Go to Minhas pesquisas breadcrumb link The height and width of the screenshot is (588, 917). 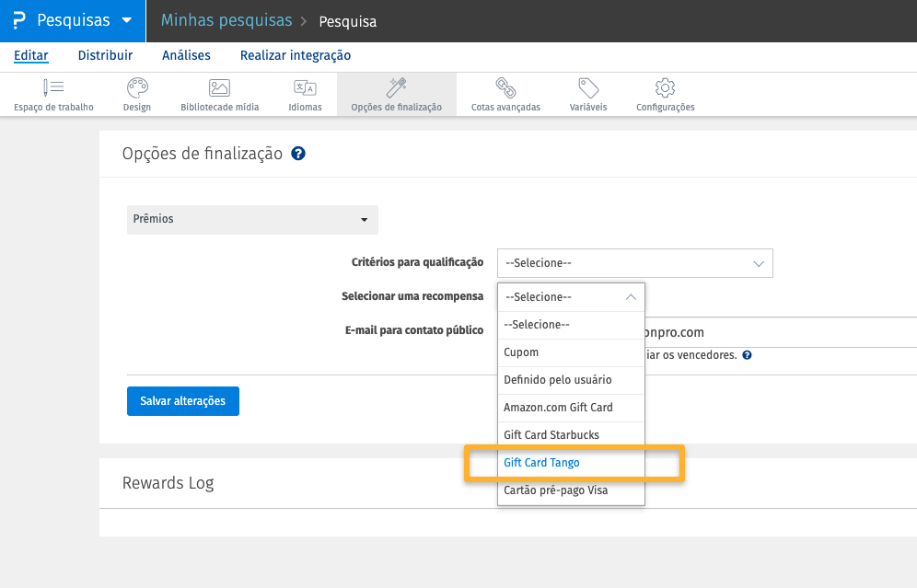[226, 20]
